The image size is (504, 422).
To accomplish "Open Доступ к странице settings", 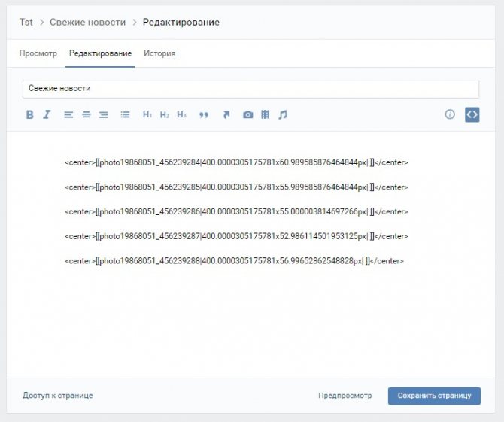I will tap(57, 396).
